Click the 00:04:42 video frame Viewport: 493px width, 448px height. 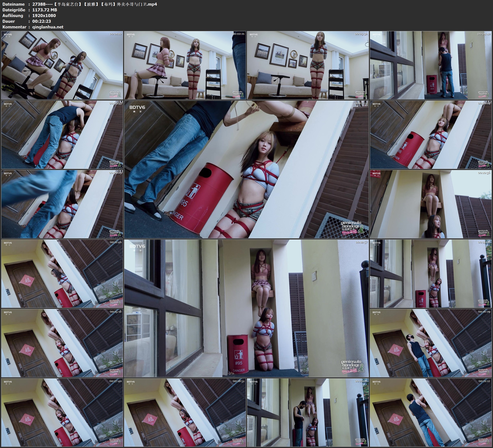tap(430, 65)
